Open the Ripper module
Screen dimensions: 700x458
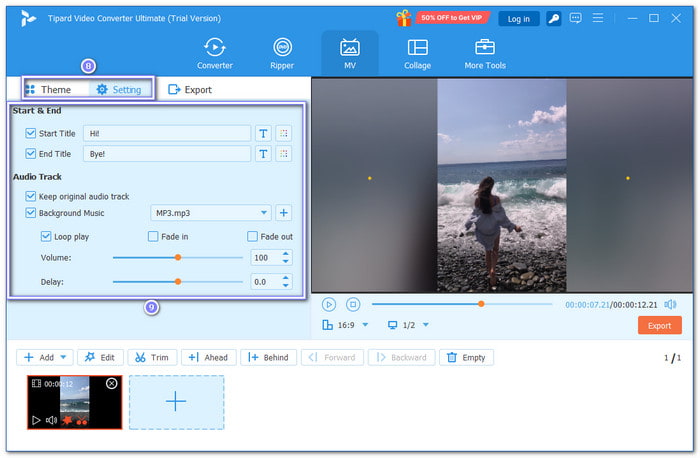pyautogui.click(x=282, y=54)
